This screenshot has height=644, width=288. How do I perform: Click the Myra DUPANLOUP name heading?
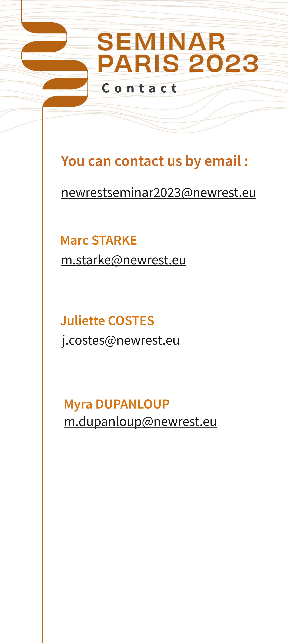(x=117, y=404)
